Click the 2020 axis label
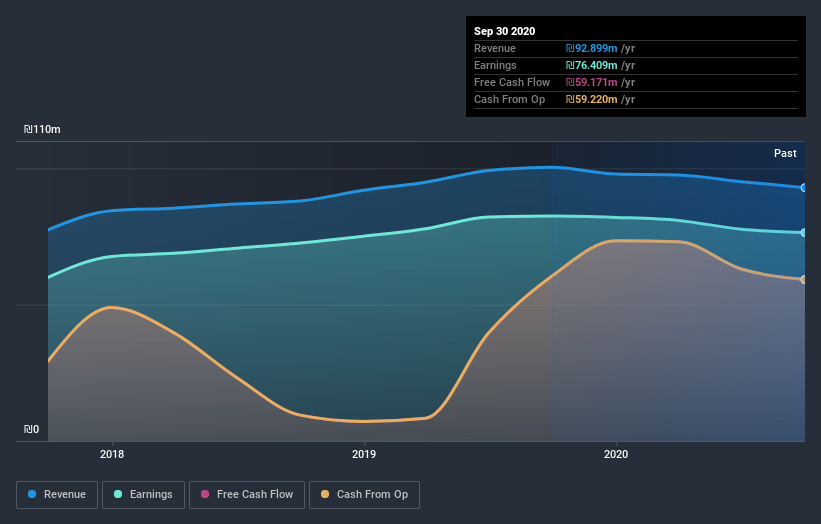821x524 pixels. tap(616, 454)
